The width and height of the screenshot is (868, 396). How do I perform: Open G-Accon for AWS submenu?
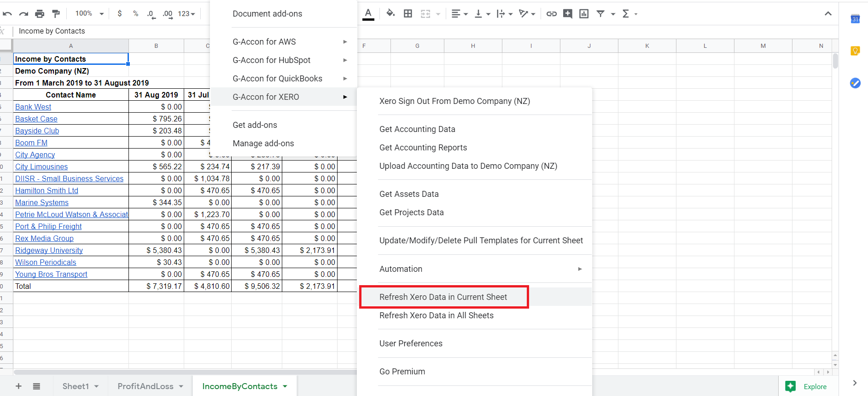click(x=283, y=42)
